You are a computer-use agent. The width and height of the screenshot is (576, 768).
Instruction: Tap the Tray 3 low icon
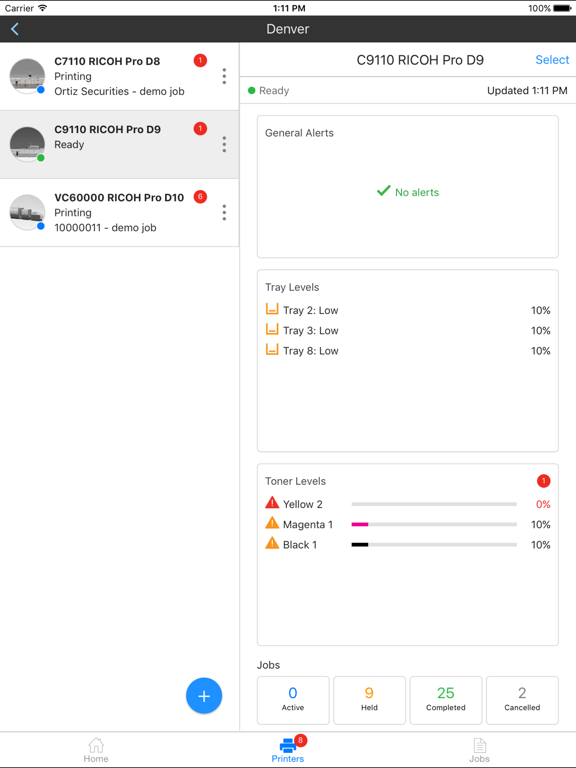point(272,329)
